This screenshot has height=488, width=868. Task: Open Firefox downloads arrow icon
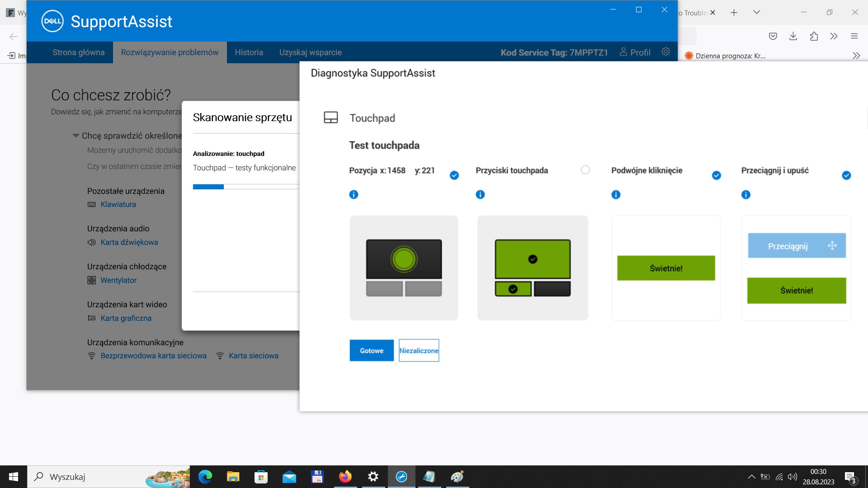(793, 36)
